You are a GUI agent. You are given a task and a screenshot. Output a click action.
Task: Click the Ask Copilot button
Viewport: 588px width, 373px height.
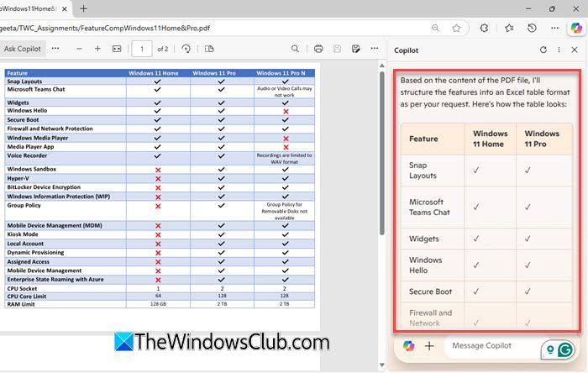[x=23, y=49]
